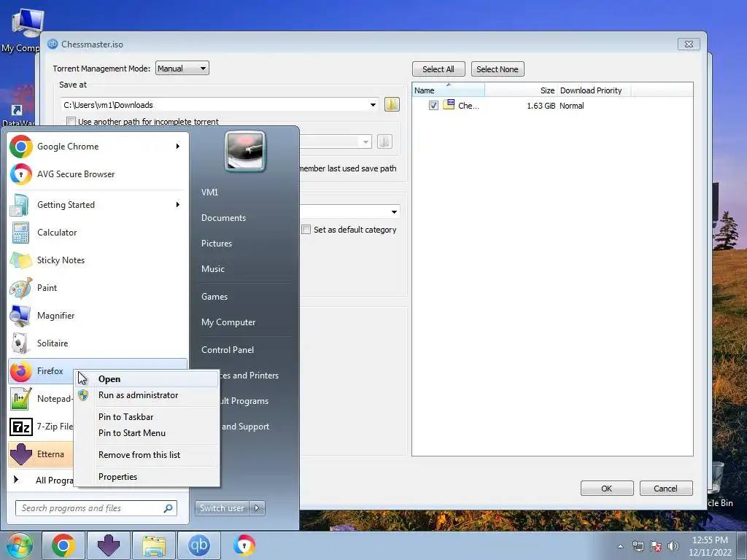Expand the Save at path dropdown
747x560 pixels.
pyautogui.click(x=373, y=105)
